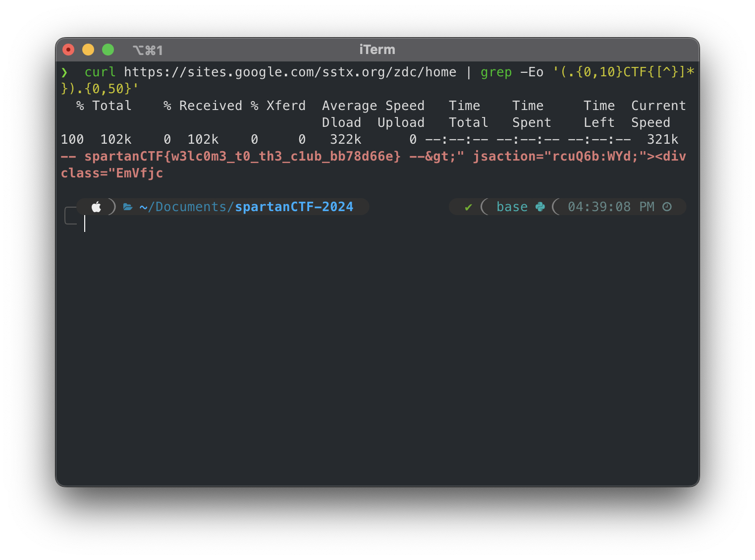Click the base conda environment label
Screen dimensions: 755x560
click(x=512, y=207)
